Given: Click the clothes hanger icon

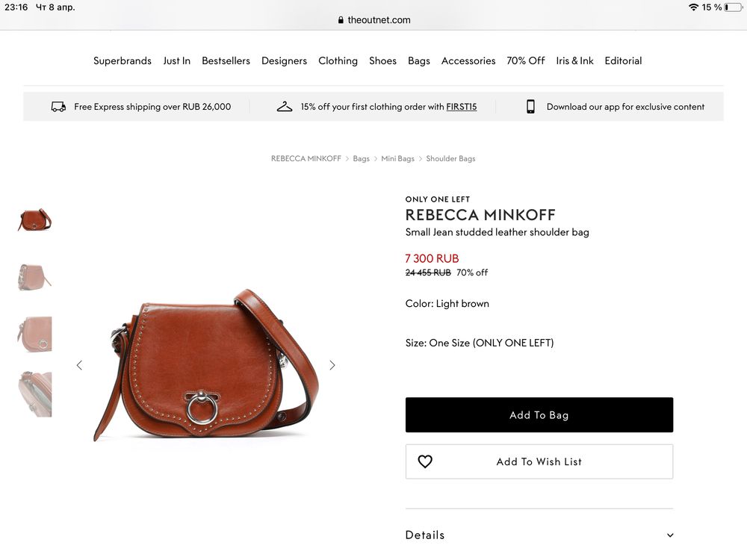Looking at the screenshot, I should point(285,107).
